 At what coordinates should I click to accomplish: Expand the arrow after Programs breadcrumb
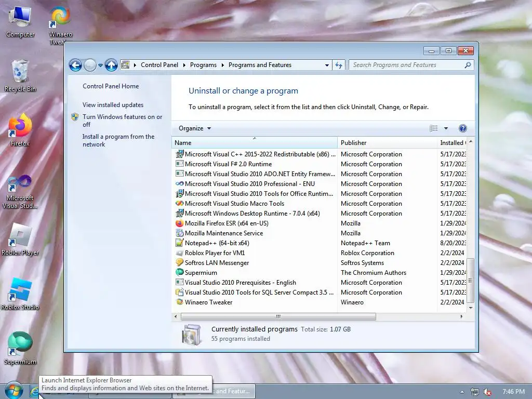click(x=222, y=65)
